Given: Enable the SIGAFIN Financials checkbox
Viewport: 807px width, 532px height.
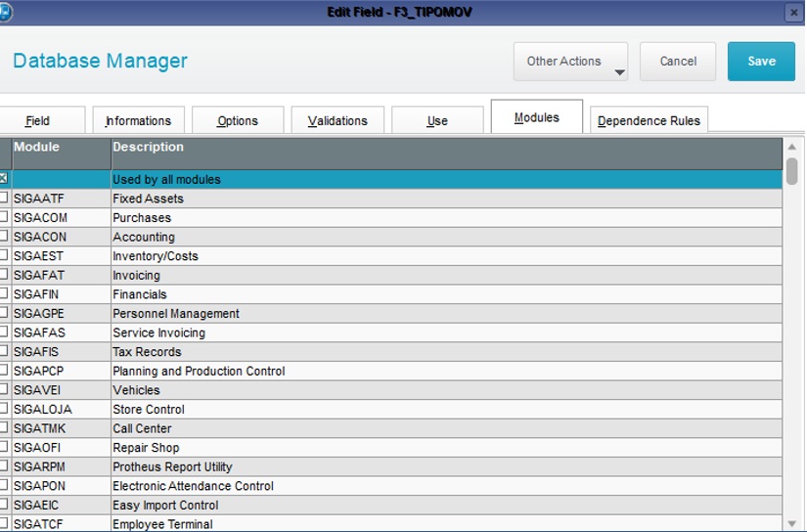Looking at the screenshot, I should tap(4, 293).
